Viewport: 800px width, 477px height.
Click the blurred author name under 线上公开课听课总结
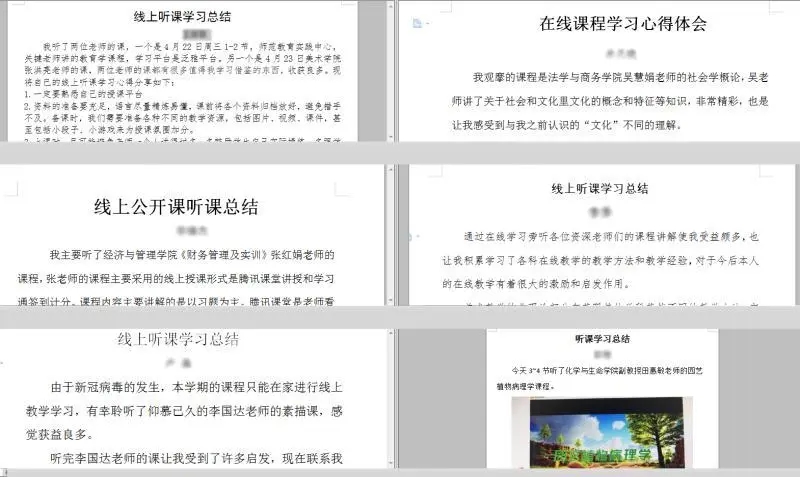point(177,229)
